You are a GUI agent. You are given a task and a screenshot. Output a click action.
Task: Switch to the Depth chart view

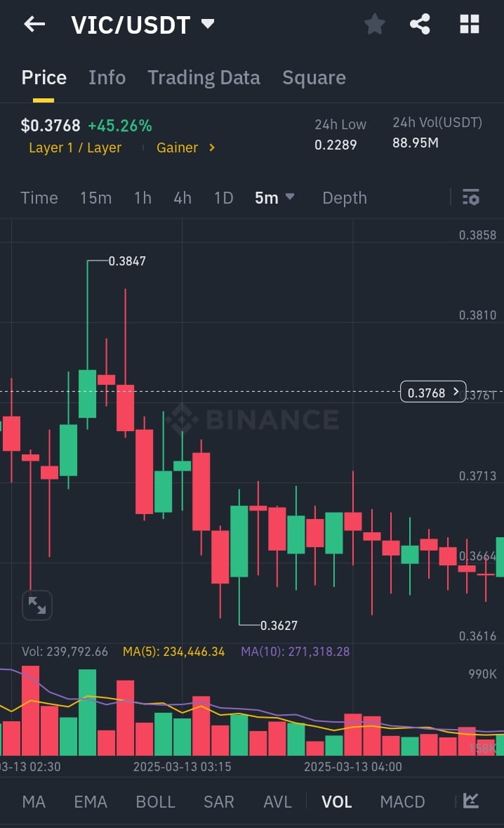(345, 198)
